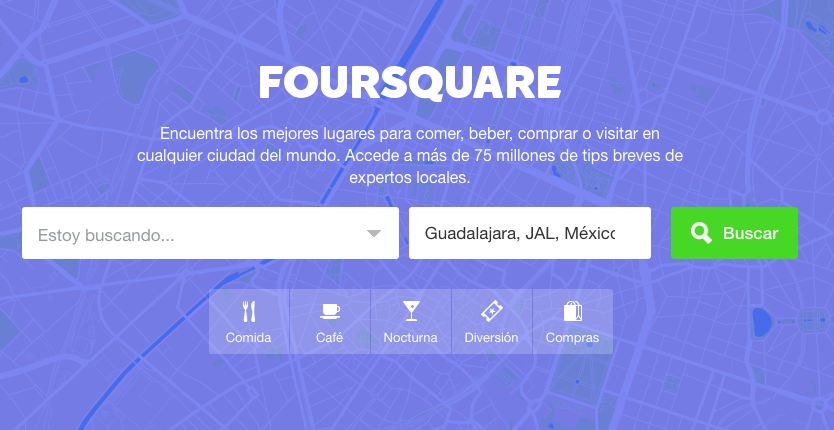Select the shopping bags Compras icon

click(x=572, y=311)
